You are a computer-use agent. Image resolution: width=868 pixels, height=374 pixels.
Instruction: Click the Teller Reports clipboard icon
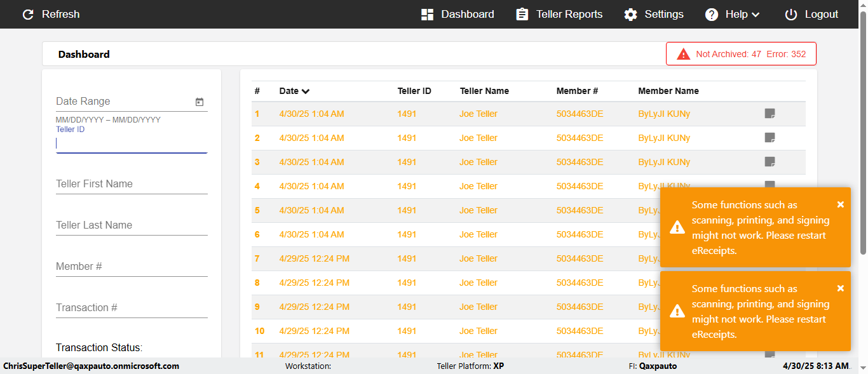(x=522, y=14)
